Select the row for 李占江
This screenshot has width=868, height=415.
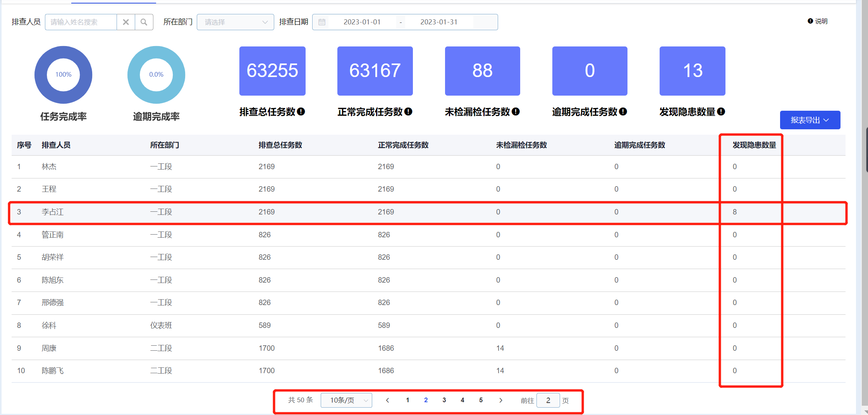coord(428,212)
